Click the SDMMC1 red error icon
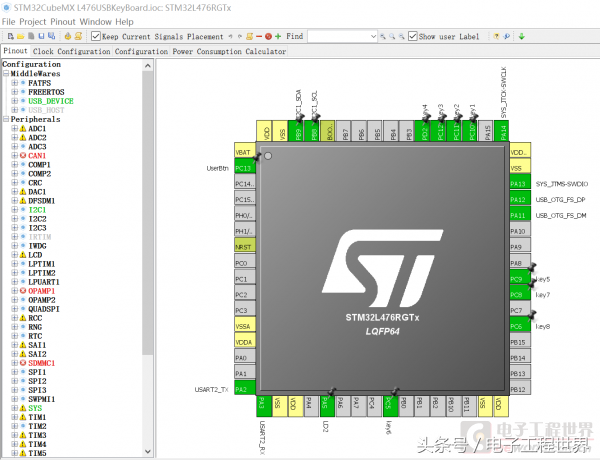The image size is (600, 460). [x=23, y=363]
